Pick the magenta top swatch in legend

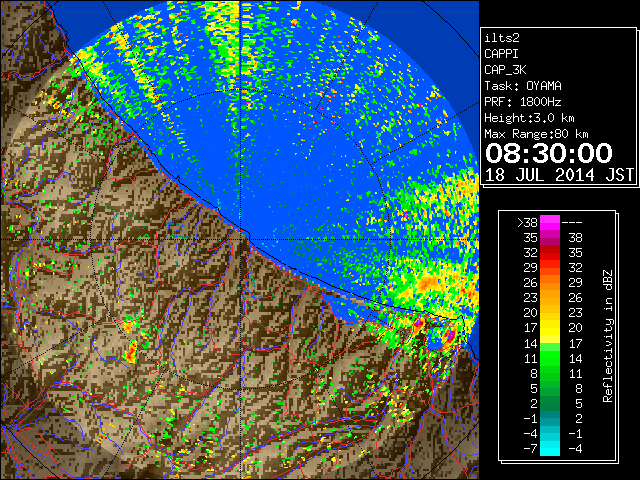tap(550, 223)
